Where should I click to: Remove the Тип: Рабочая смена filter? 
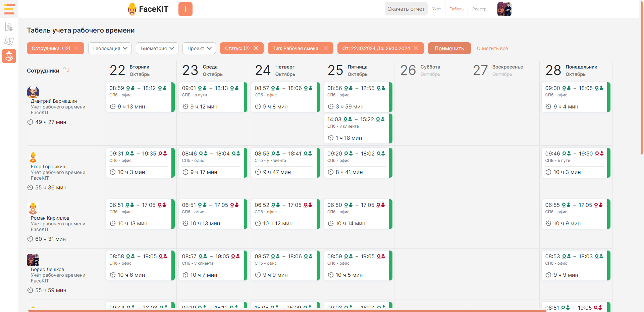tap(325, 48)
